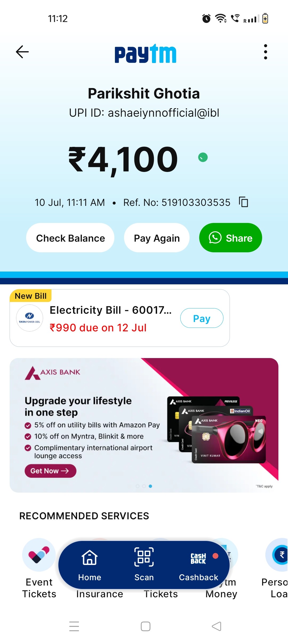Open the Tata Power-DDL biller logo
Viewport: 288px width, 644px height.
[30, 318]
